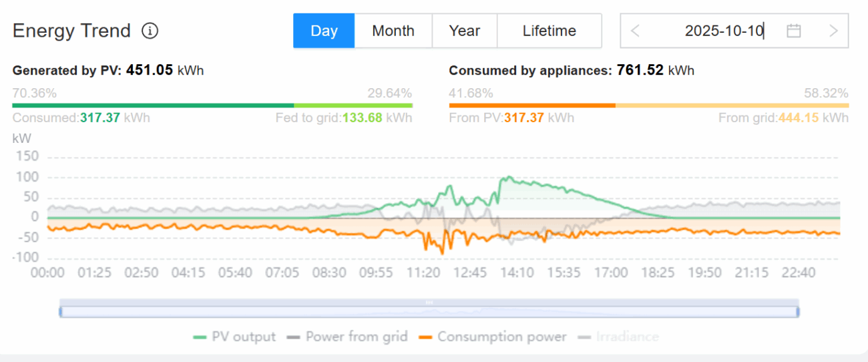This screenshot has width=868, height=362.
Task: Select the Lifetime view tab
Action: tap(549, 31)
